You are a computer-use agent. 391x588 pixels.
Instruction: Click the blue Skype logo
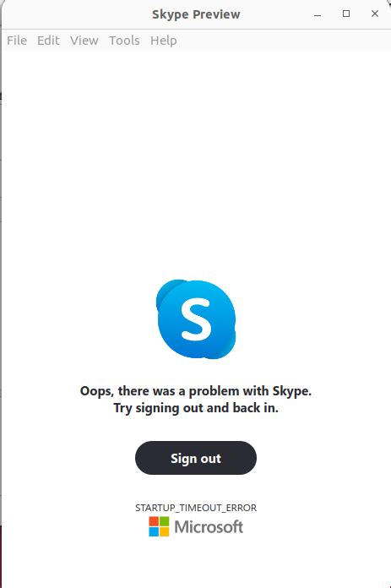[x=196, y=319]
